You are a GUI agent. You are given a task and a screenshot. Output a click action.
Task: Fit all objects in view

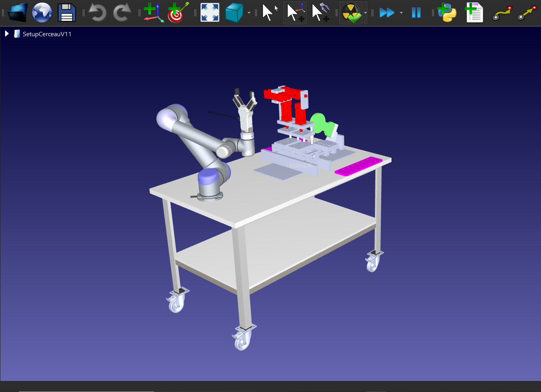210,13
